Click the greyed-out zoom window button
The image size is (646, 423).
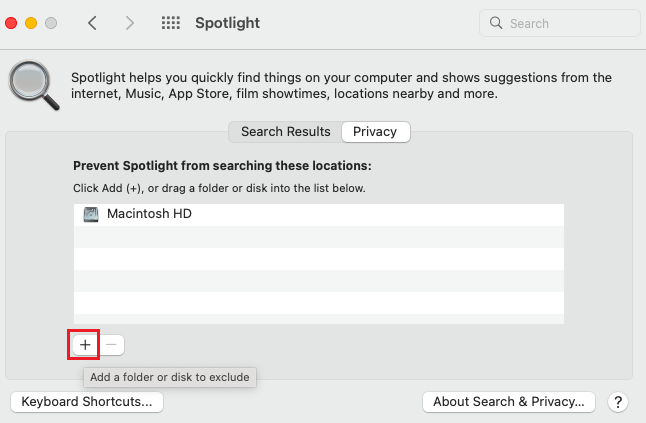coord(51,23)
